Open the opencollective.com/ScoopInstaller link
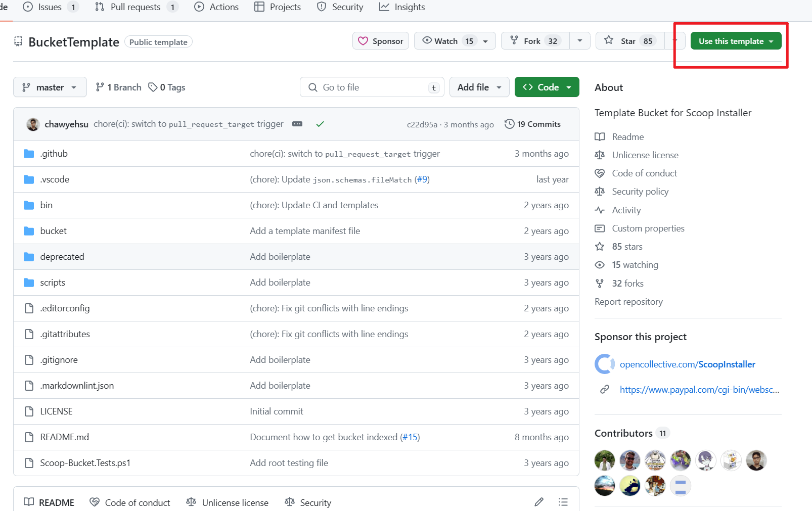Viewport: 812px width, 511px height. point(687,364)
